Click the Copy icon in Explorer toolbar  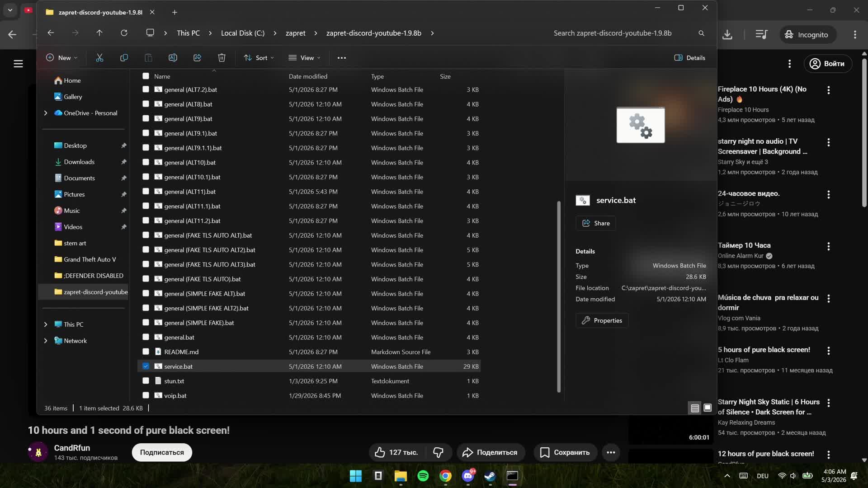(124, 58)
